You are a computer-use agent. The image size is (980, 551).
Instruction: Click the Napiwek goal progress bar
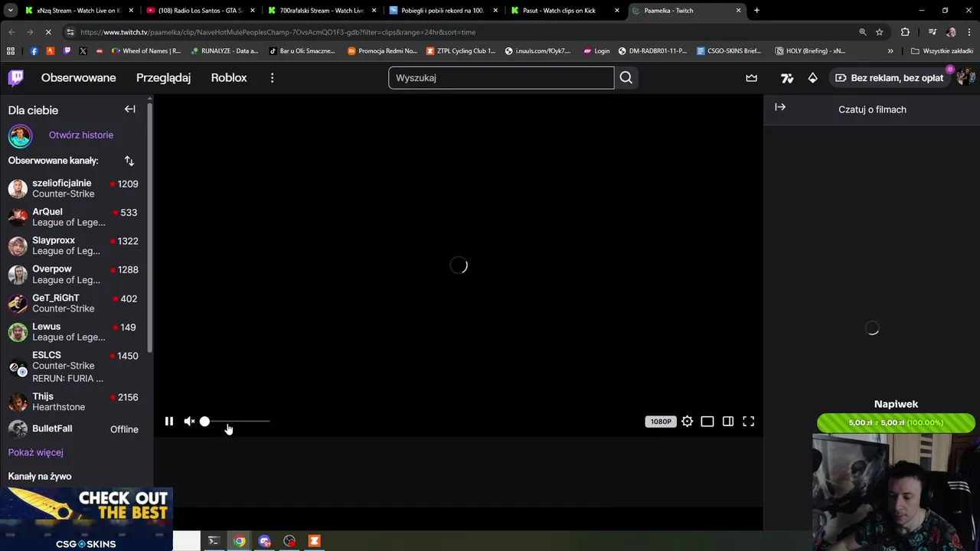(896, 422)
